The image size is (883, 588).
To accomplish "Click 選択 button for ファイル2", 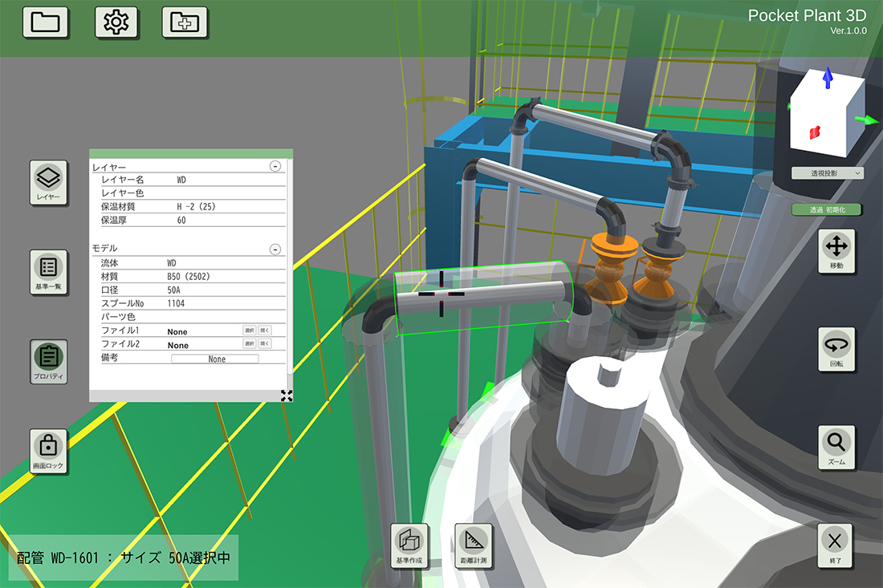I will pyautogui.click(x=250, y=343).
